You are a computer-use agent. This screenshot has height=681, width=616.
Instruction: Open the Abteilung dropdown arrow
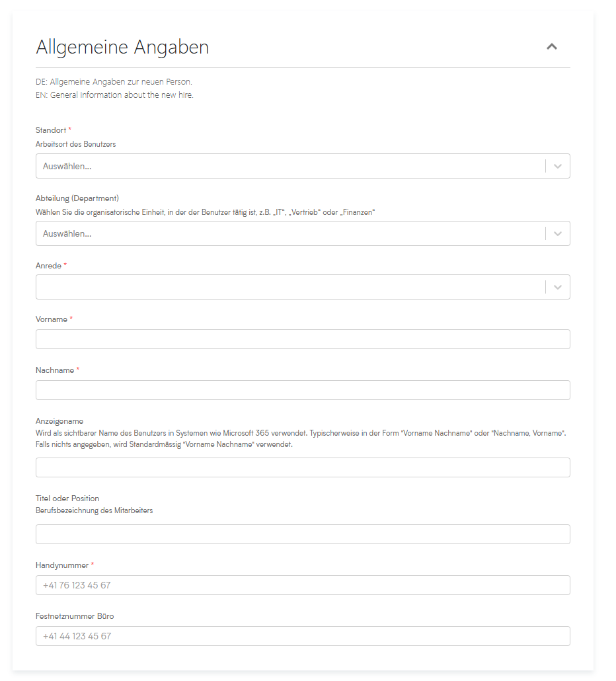click(x=558, y=233)
